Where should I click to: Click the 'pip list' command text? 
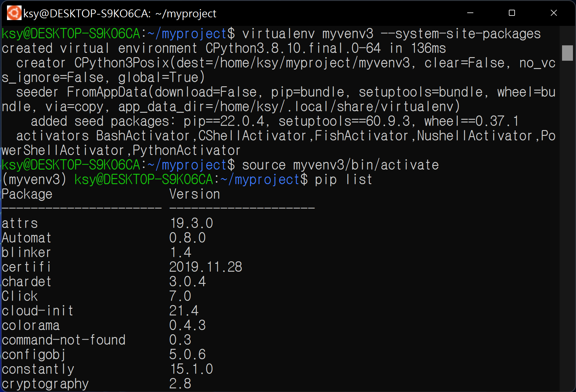click(343, 180)
